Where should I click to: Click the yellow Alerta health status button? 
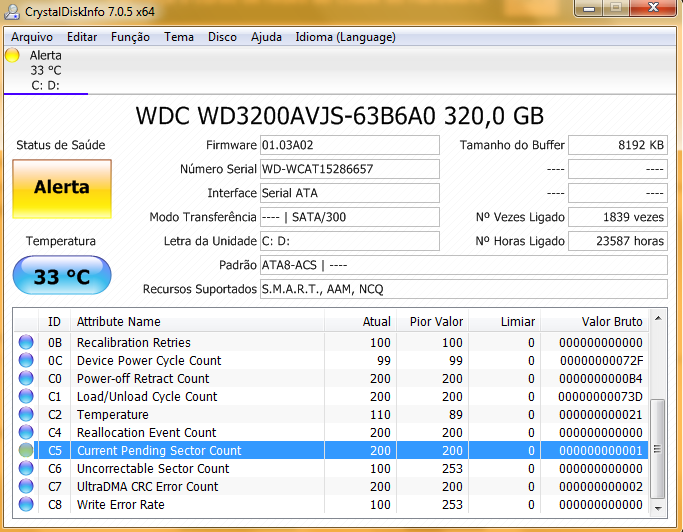coord(62,188)
